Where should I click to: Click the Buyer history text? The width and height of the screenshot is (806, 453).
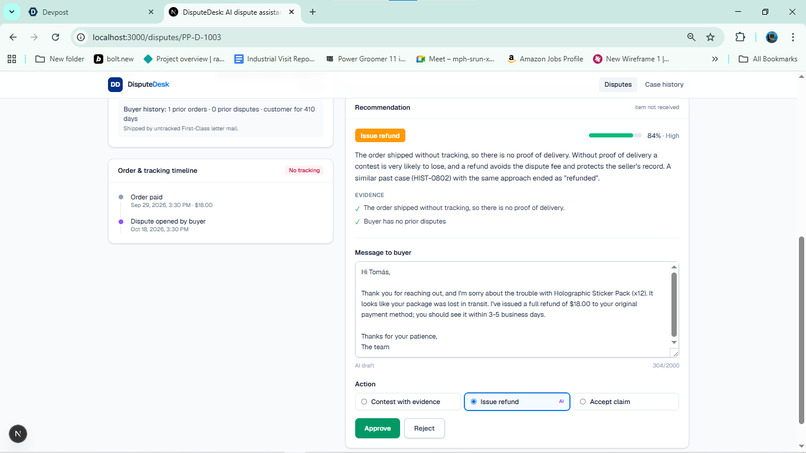(x=219, y=114)
